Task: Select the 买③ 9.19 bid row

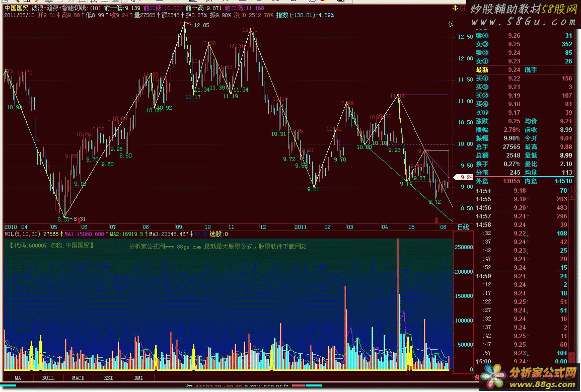Action: coord(524,95)
